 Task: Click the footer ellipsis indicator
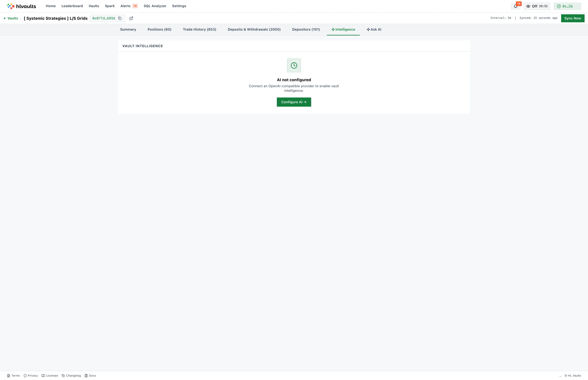click(x=560, y=376)
